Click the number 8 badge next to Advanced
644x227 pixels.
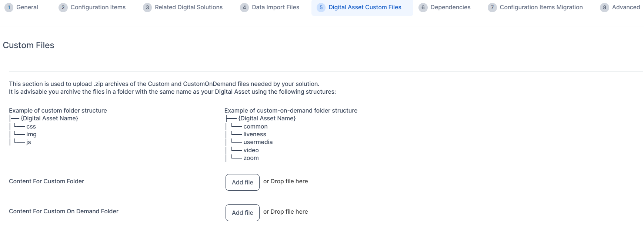tap(604, 7)
